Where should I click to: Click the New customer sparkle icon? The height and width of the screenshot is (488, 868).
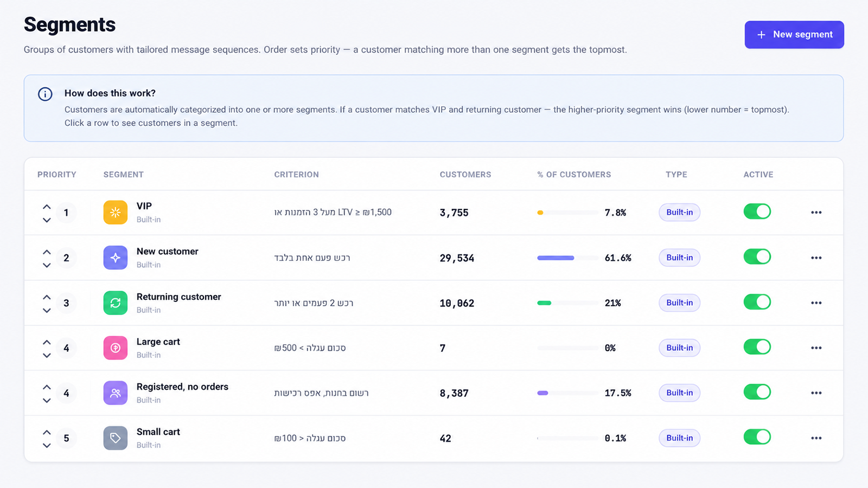(x=115, y=258)
